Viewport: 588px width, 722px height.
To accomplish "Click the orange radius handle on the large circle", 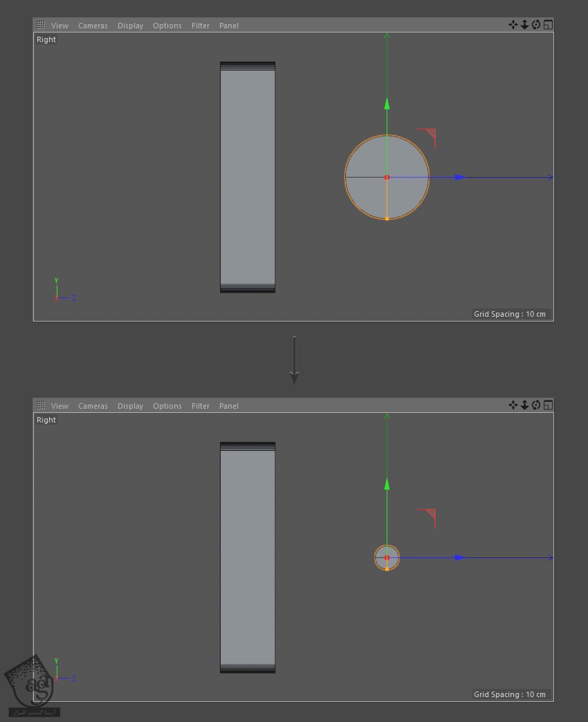I will tap(387, 219).
